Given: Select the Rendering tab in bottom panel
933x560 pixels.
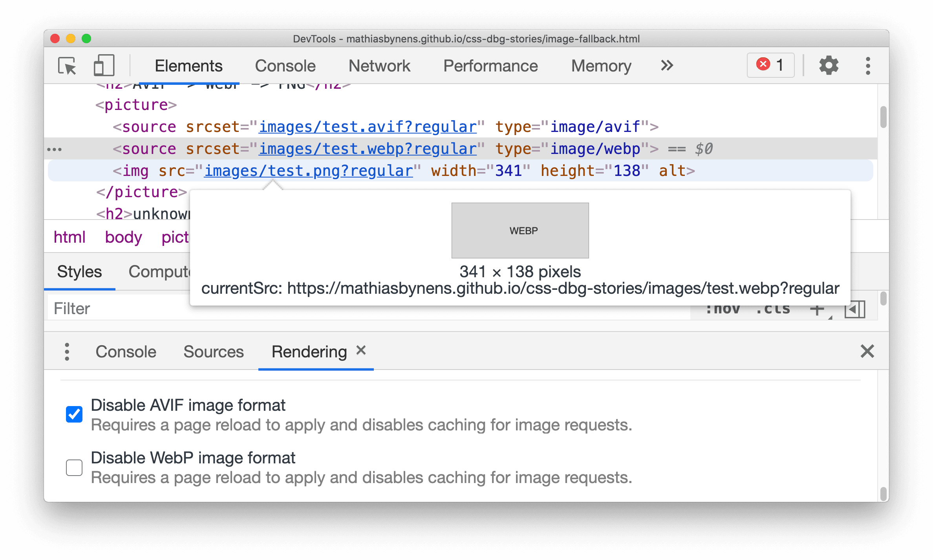Looking at the screenshot, I should point(309,351).
